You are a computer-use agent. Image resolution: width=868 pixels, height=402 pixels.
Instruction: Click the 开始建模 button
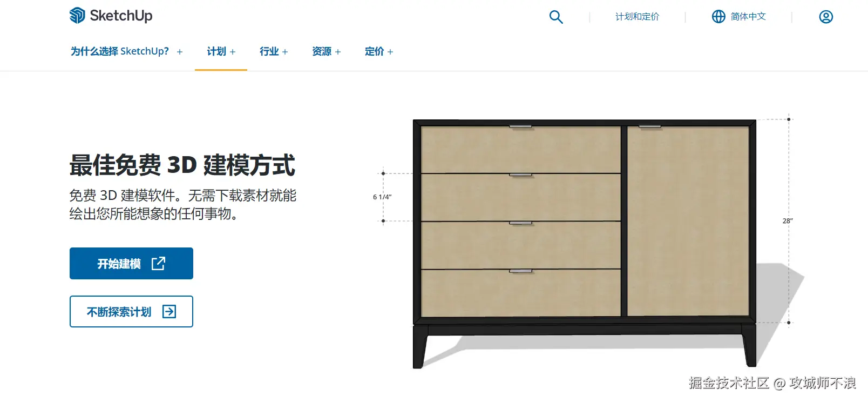[131, 264]
